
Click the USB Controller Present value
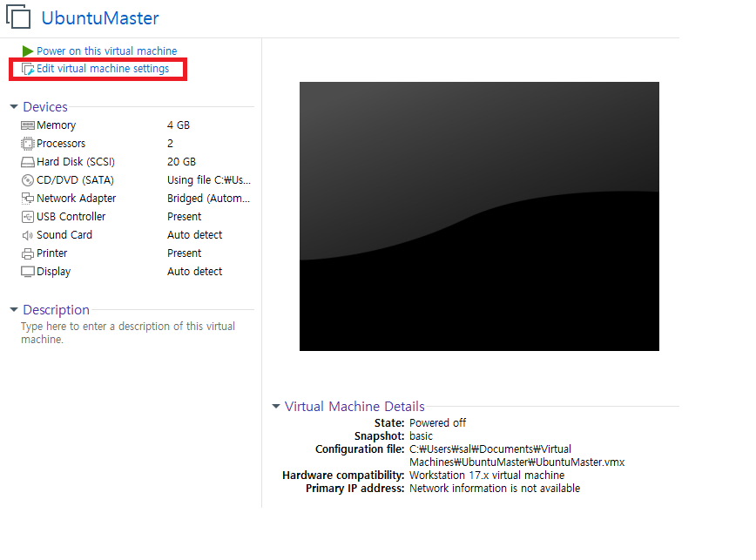click(184, 217)
